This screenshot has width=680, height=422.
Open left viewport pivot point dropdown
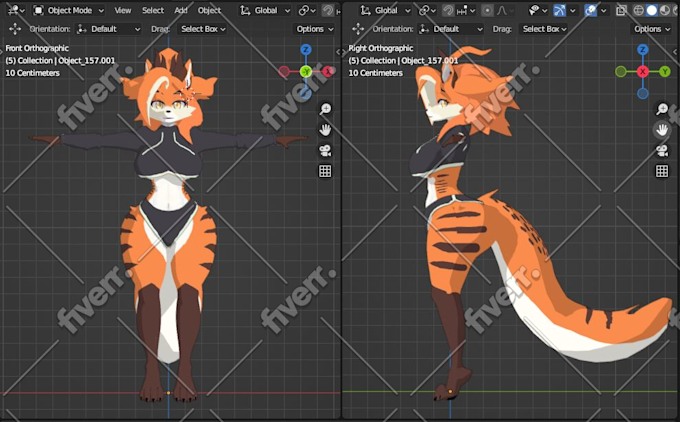[307, 10]
